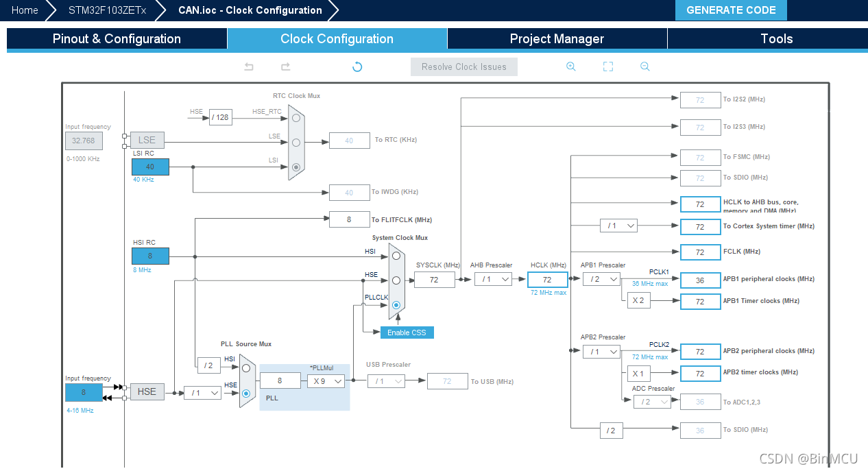Open the APB2 Prescaler /1 dropdown
The image size is (868, 471).
point(601,352)
